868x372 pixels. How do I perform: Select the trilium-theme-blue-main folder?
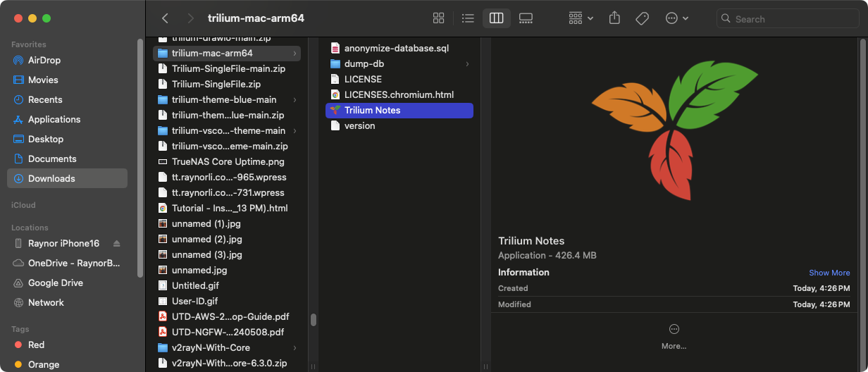(x=227, y=99)
